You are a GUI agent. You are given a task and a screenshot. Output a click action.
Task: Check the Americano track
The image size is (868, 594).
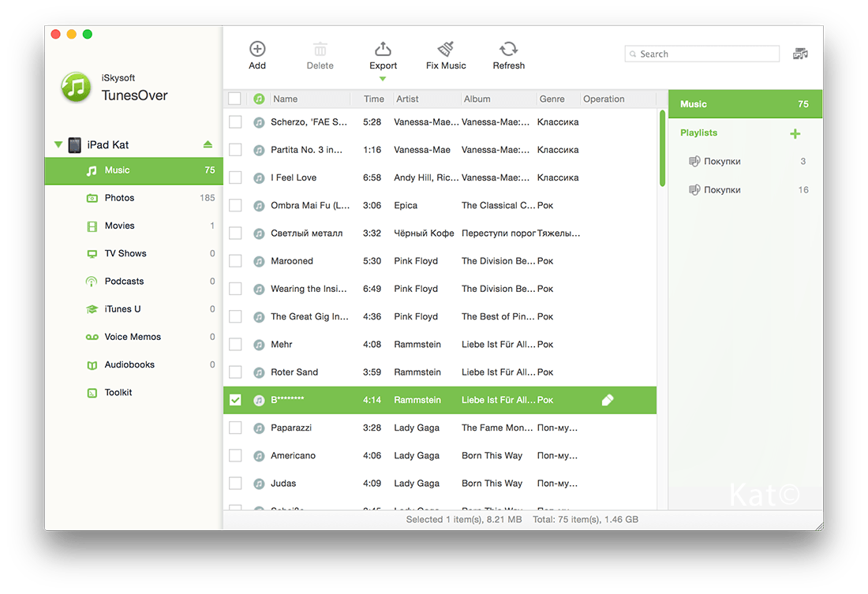[x=235, y=456]
